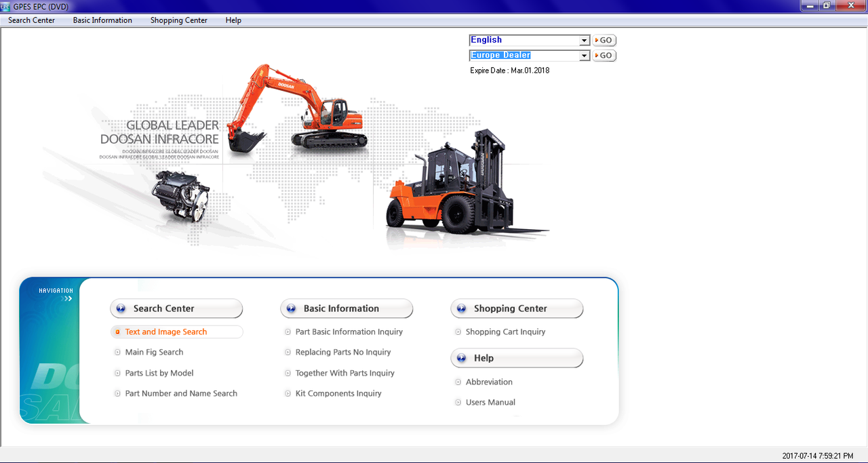Screen dimensions: 868x463
Task: Open Part Number and Name Search
Action: 181,394
